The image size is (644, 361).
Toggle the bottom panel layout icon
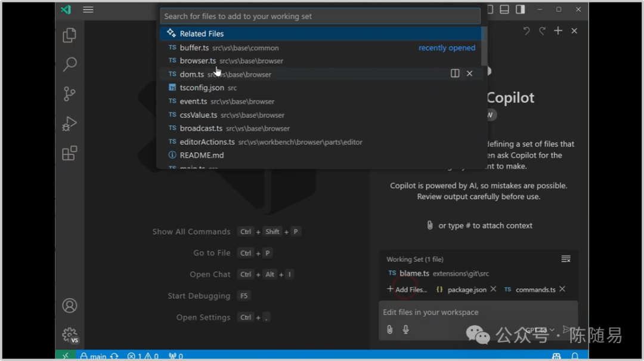pyautogui.click(x=504, y=10)
